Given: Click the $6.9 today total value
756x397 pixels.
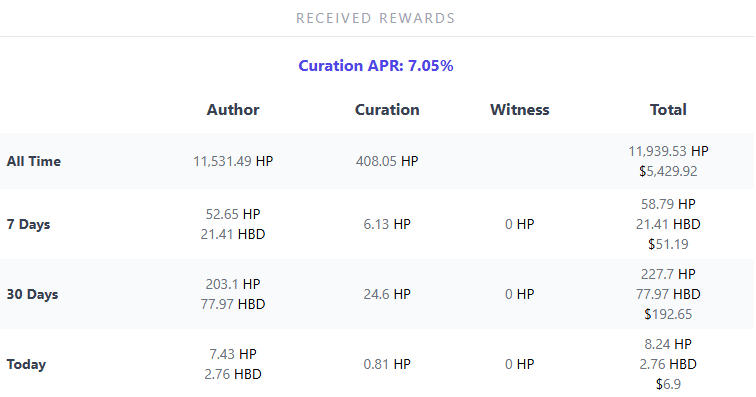Looking at the screenshot, I should point(668,384).
